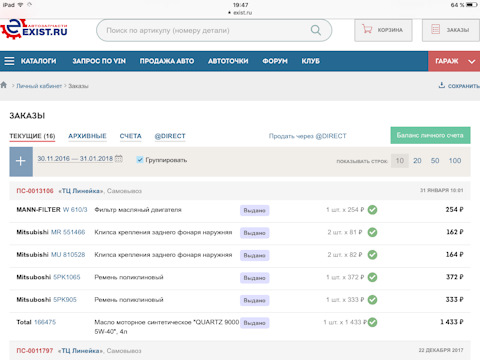
Task: Switch to Архивные tab
Action: pos(87,136)
